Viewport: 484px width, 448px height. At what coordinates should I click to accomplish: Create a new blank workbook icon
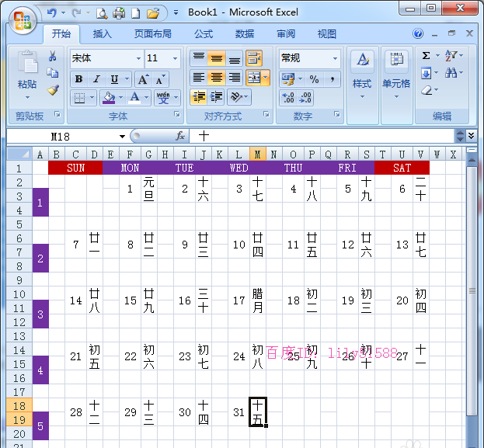(135, 13)
